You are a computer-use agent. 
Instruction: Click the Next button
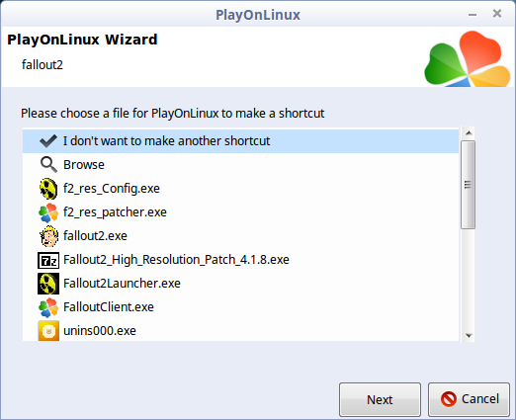tap(380, 399)
